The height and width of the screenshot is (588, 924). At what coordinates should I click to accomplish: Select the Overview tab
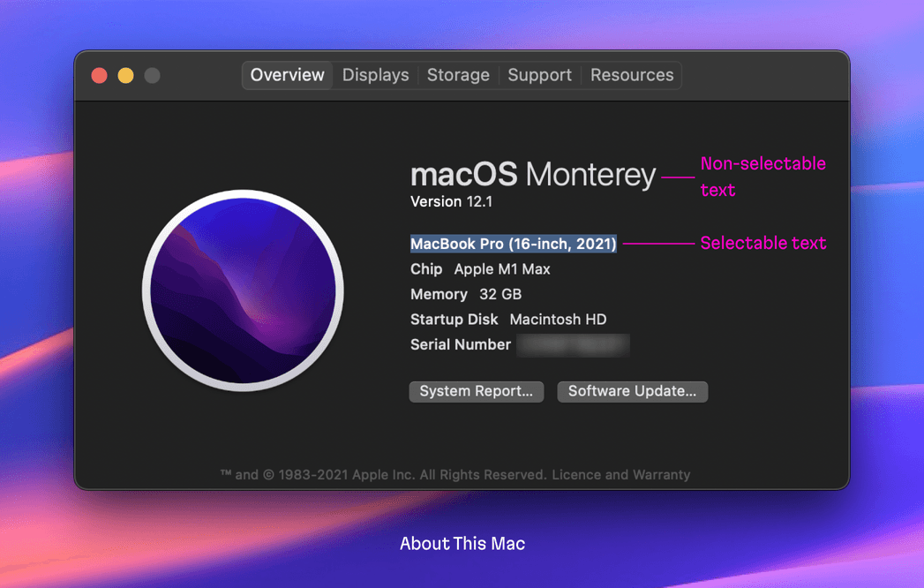(286, 75)
